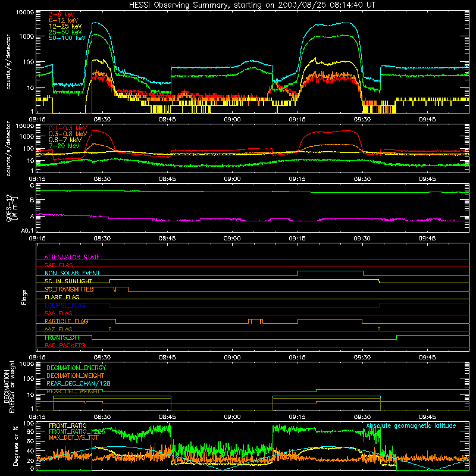Click the REAR_DEC_WEIGHT legend label
This screenshot has height=476, width=476.
point(73,392)
